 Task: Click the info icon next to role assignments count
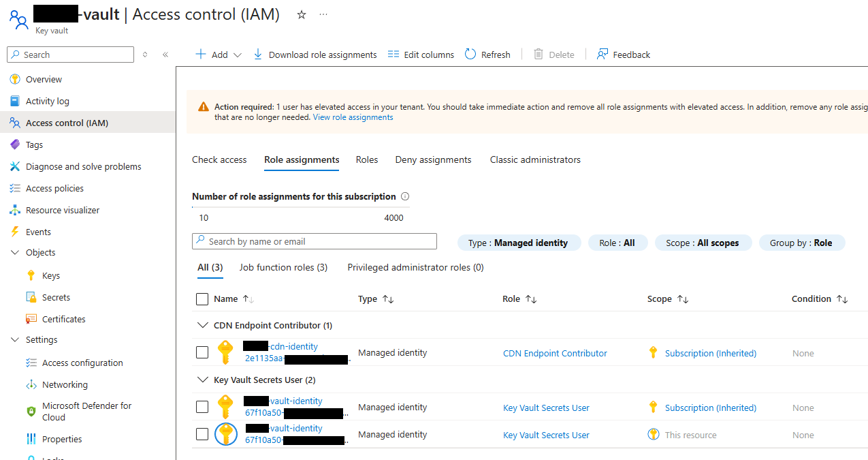(x=405, y=196)
